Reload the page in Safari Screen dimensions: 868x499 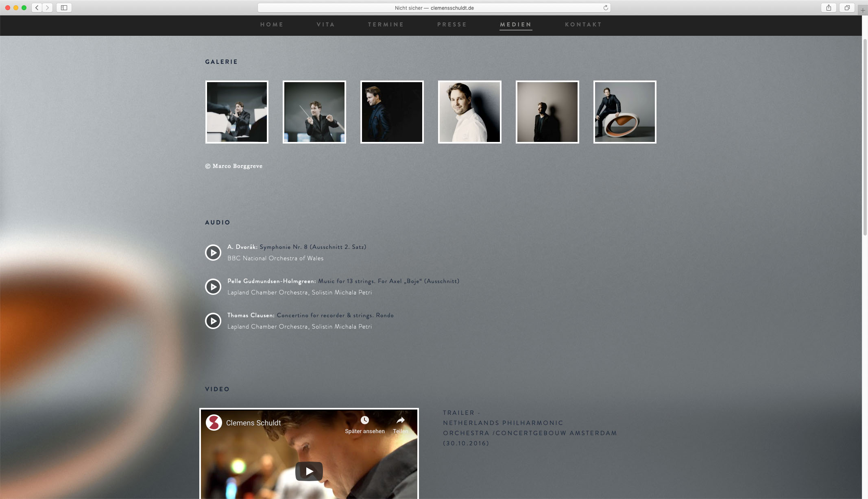click(605, 8)
